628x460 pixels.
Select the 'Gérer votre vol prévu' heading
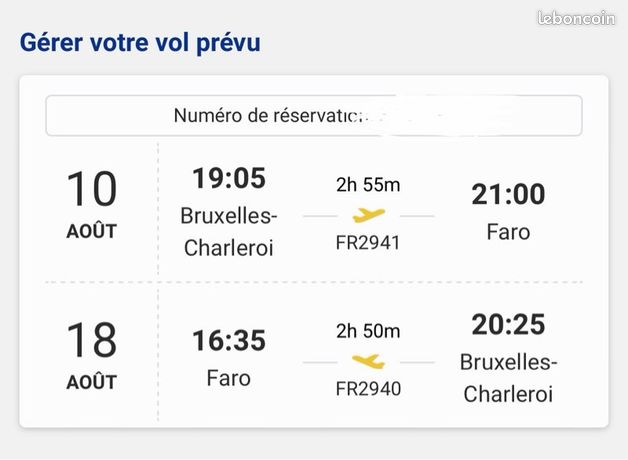(140, 42)
